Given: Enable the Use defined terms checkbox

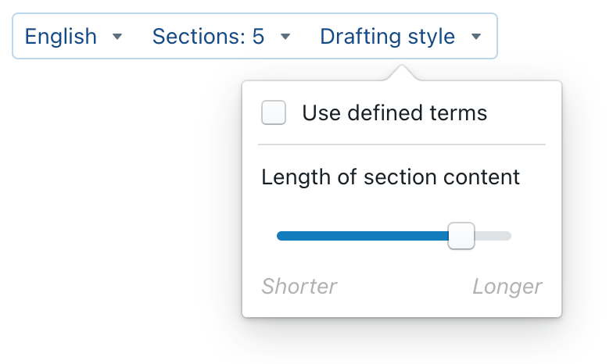Looking at the screenshot, I should (x=274, y=113).
